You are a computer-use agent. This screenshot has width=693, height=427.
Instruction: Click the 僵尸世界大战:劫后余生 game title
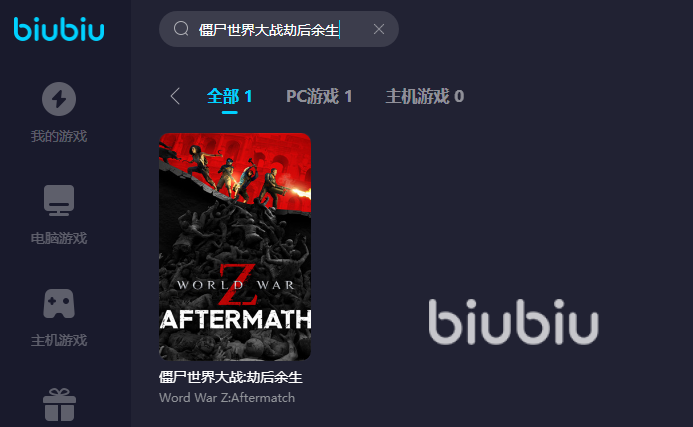pyautogui.click(x=231, y=377)
